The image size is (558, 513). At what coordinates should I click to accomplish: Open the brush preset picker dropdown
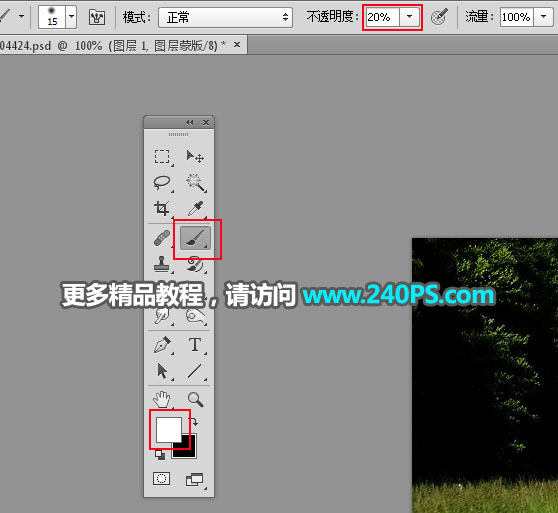click(x=71, y=17)
